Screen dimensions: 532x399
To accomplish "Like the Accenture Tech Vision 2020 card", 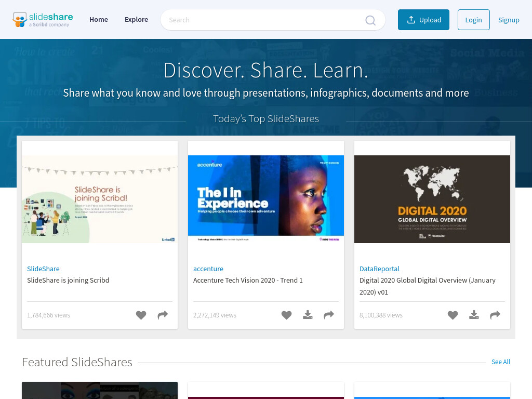I will tap(286, 315).
